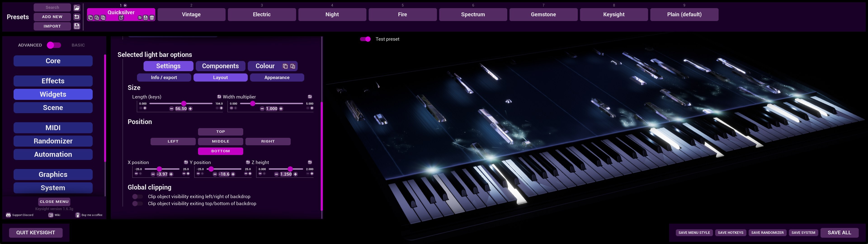Enable clipping exiting top/bottom of backdrop
This screenshot has height=244, width=868.
coord(137,204)
